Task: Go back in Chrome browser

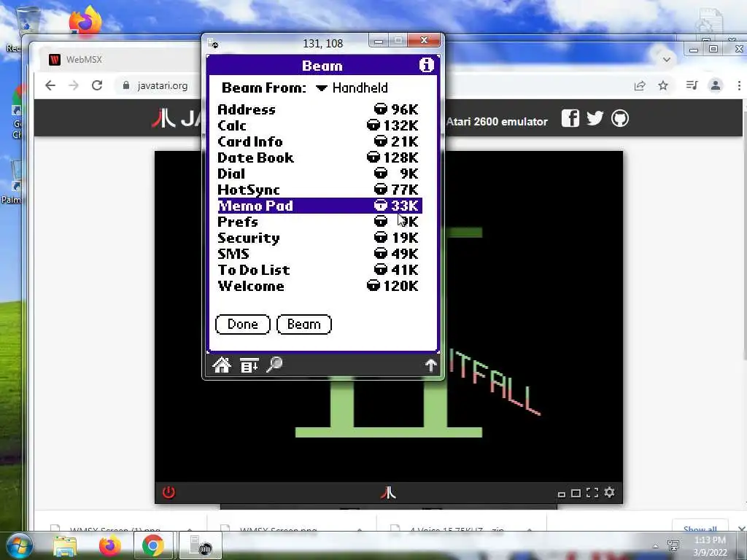Action: point(50,85)
